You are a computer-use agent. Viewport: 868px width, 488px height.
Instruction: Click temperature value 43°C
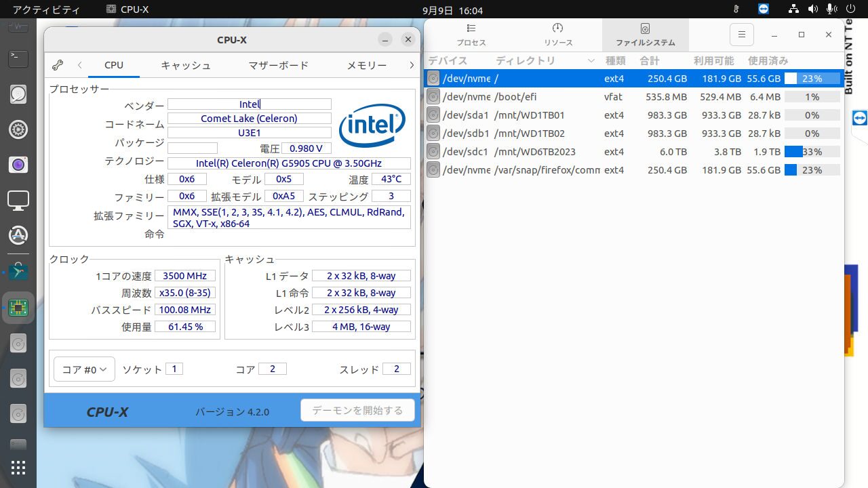pyautogui.click(x=391, y=179)
